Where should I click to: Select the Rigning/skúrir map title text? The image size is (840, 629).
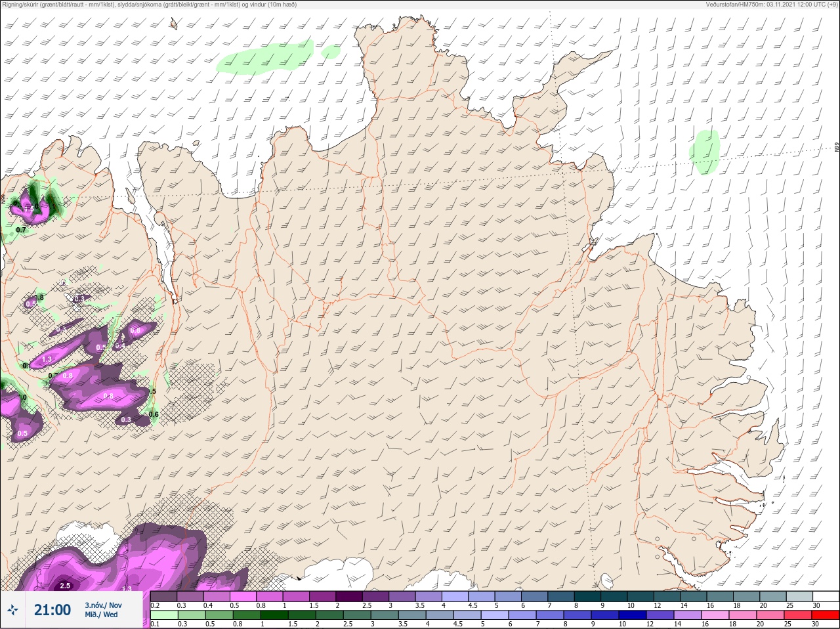coord(150,5)
